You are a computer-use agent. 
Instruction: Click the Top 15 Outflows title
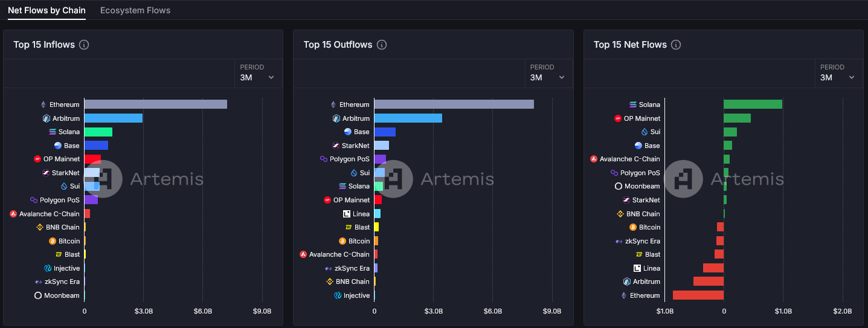tap(338, 45)
